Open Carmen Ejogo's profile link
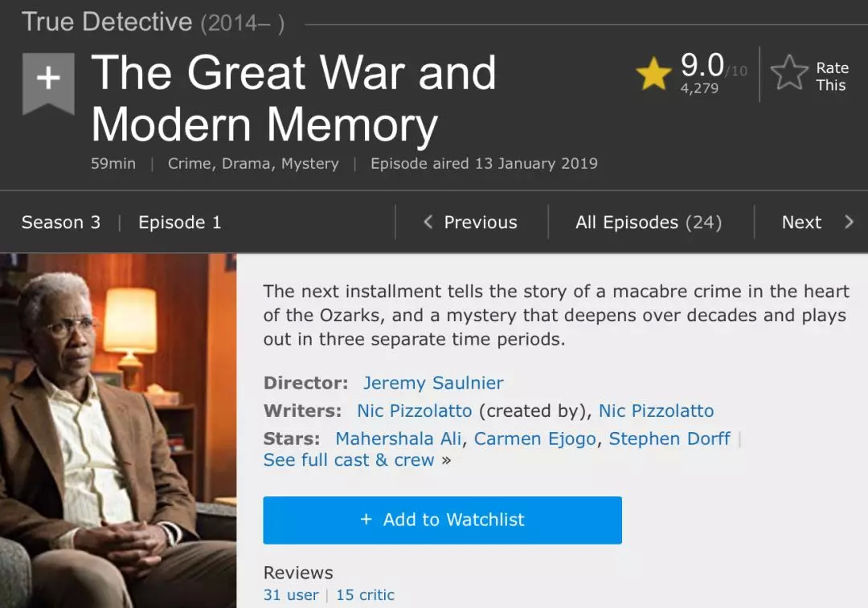Screen dimensions: 868x608 click(534, 439)
